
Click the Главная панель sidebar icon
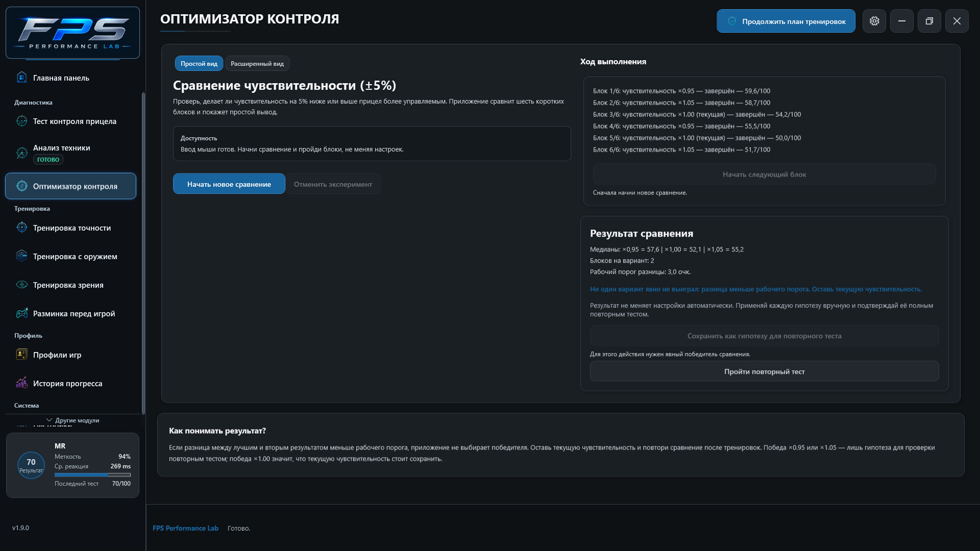tap(21, 78)
